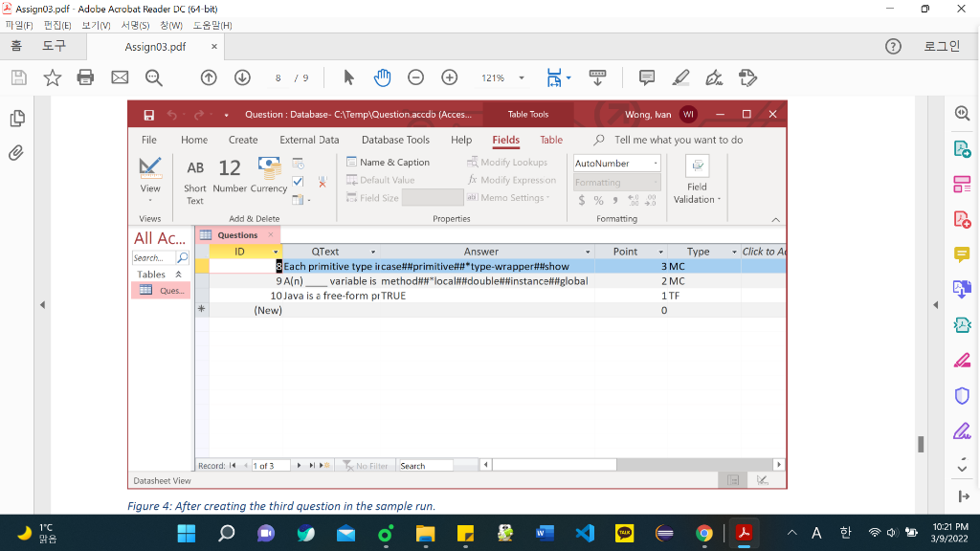Image resolution: width=980 pixels, height=551 pixels.
Task: Open Google Chrome from the taskbar
Action: click(x=703, y=533)
